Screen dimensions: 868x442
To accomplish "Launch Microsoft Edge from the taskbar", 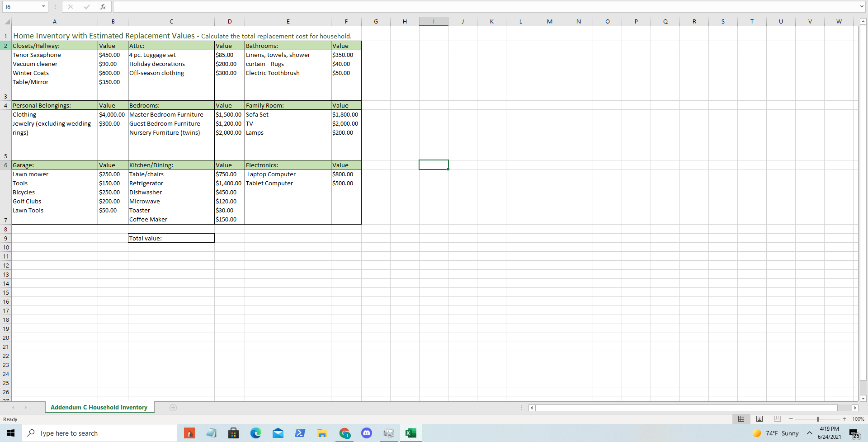I will tap(256, 433).
